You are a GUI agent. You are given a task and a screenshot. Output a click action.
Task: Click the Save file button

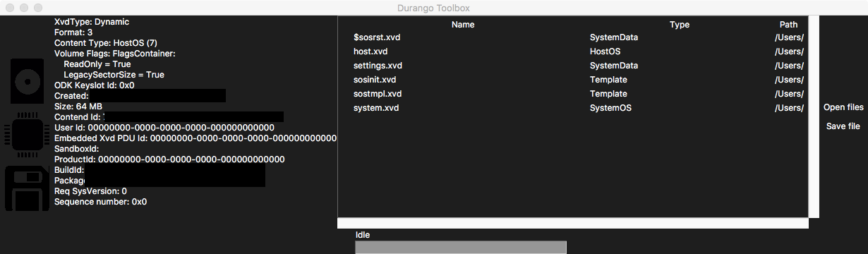843,126
